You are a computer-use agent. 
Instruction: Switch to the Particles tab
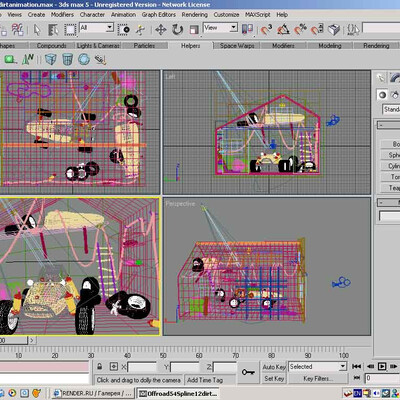click(144, 46)
